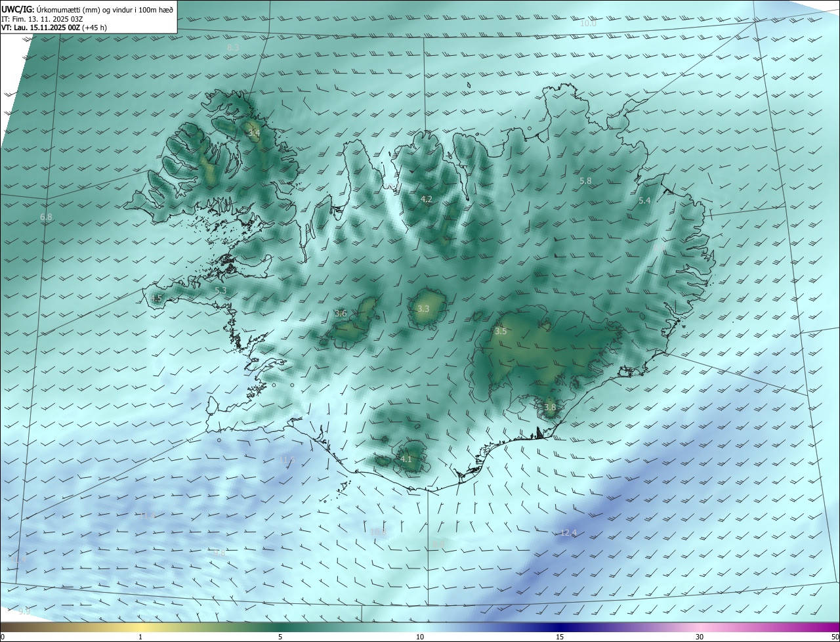Viewport: 840px width, 642px height.
Task: Click the 3.6 value label on the map
Action: point(341,314)
